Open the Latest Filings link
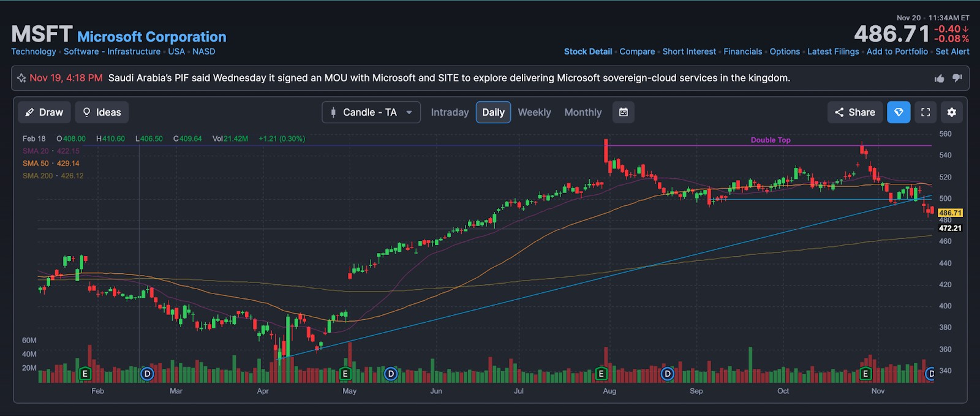Screen dimensions: 980x416 tap(833, 51)
